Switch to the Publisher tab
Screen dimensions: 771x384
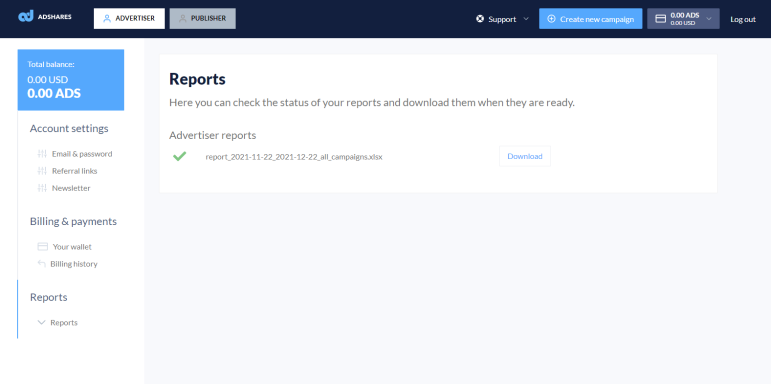tap(203, 19)
